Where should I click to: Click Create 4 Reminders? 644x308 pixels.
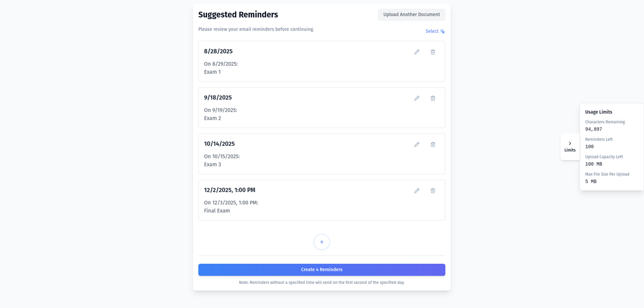(x=322, y=269)
